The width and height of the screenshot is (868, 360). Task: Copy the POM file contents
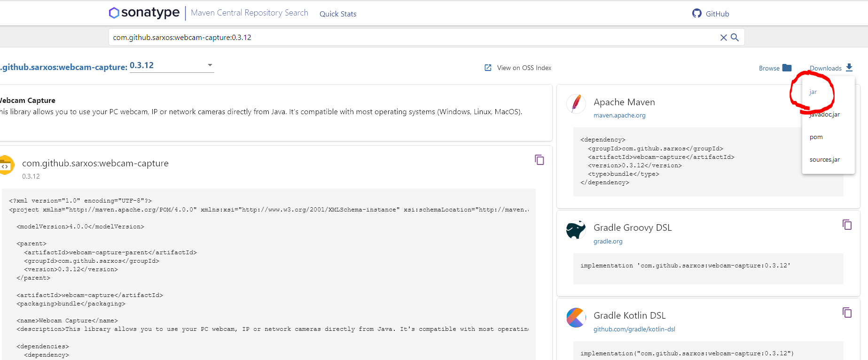(540, 160)
